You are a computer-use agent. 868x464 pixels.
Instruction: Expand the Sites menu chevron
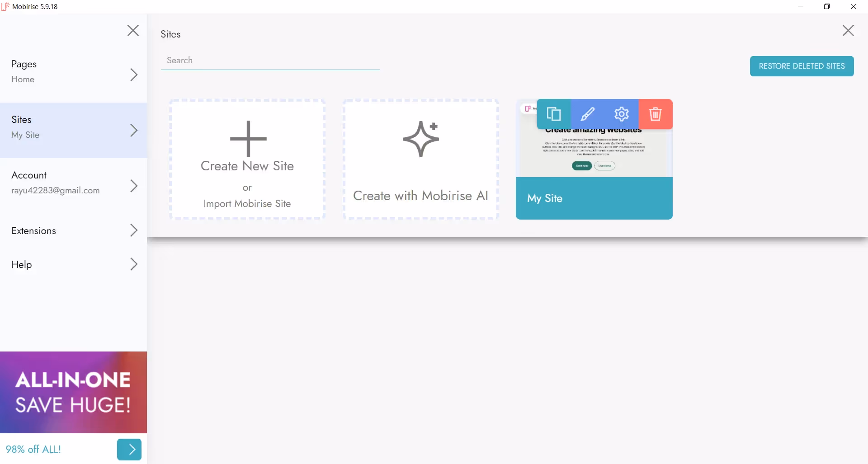[x=134, y=130]
